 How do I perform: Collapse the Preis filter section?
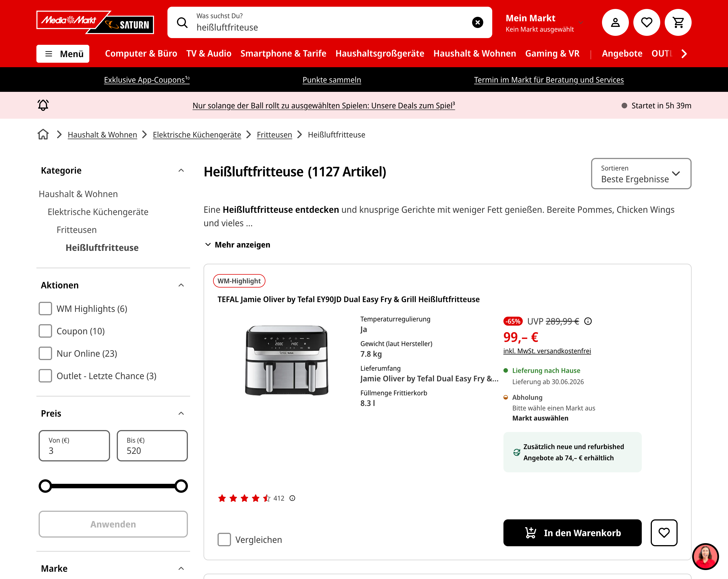click(x=181, y=414)
